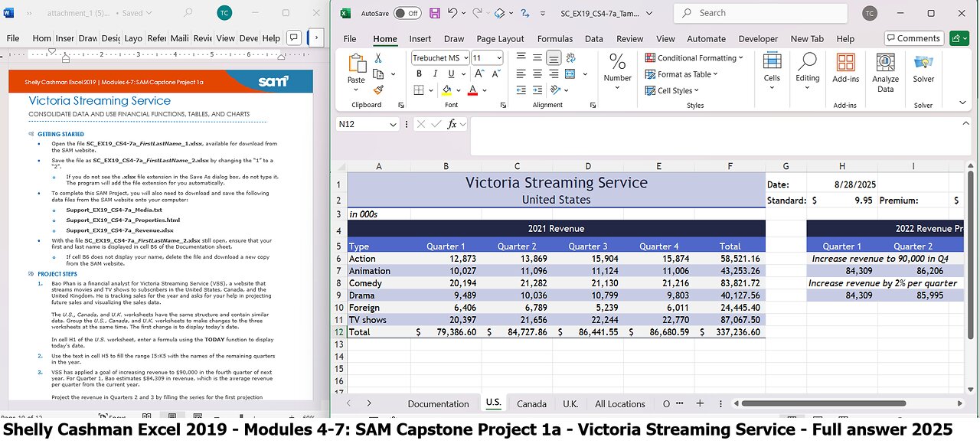Open the Excel Page Layout tab
This screenshot has height=447, width=980.
500,39
